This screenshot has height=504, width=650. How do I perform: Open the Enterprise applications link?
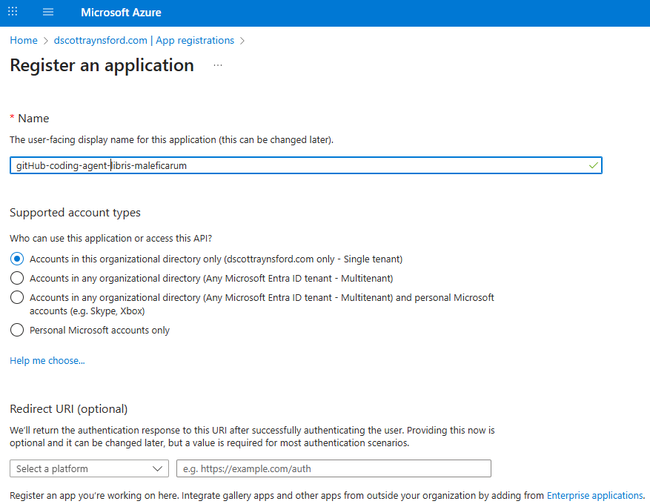pyautogui.click(x=595, y=495)
